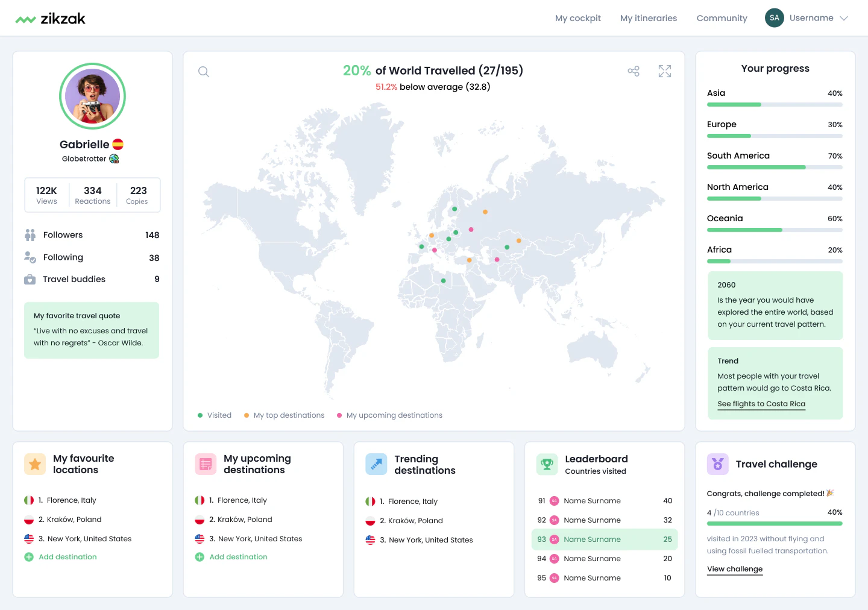The image size is (868, 610).
Task: Click US flag in trending destinations
Action: [x=370, y=540]
